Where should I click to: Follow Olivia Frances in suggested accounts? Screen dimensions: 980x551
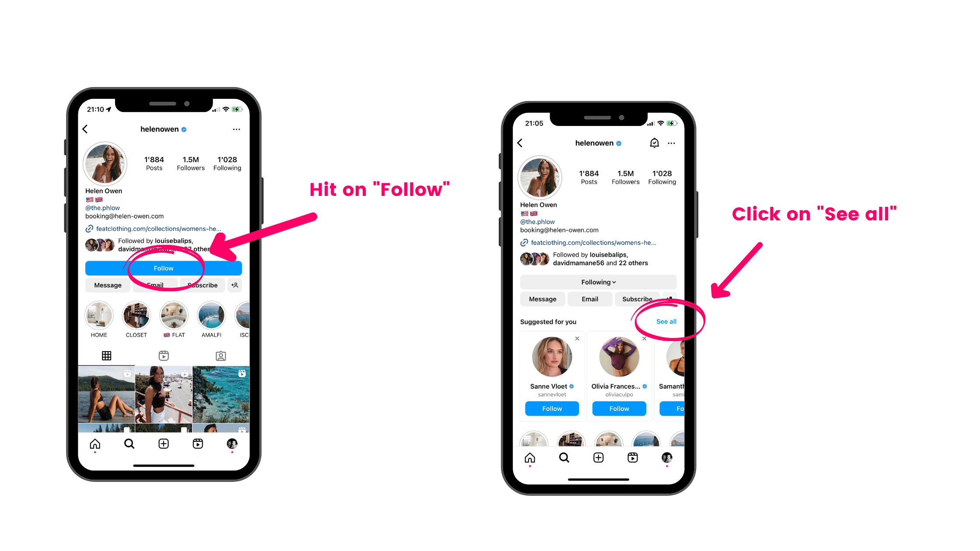(620, 408)
